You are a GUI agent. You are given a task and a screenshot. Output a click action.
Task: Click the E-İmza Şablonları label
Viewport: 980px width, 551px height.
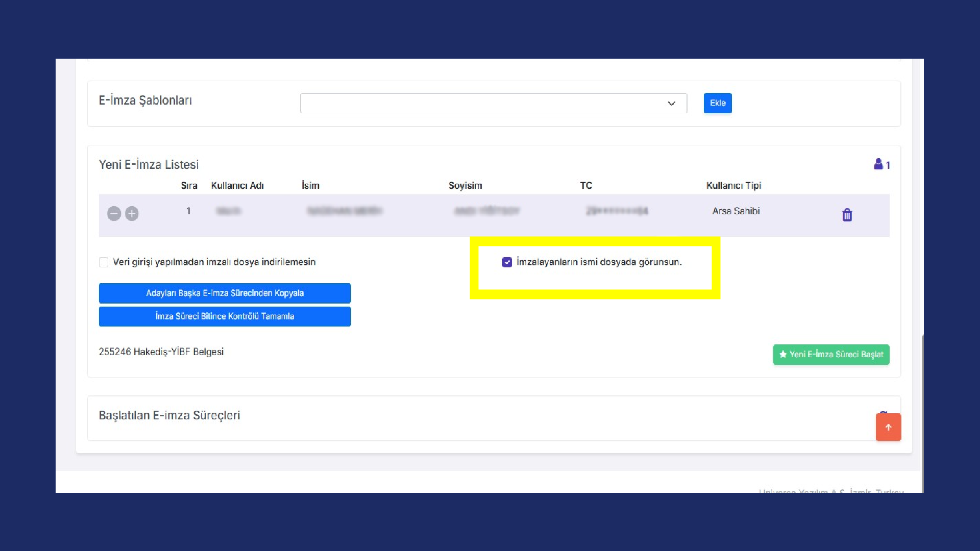(x=145, y=101)
